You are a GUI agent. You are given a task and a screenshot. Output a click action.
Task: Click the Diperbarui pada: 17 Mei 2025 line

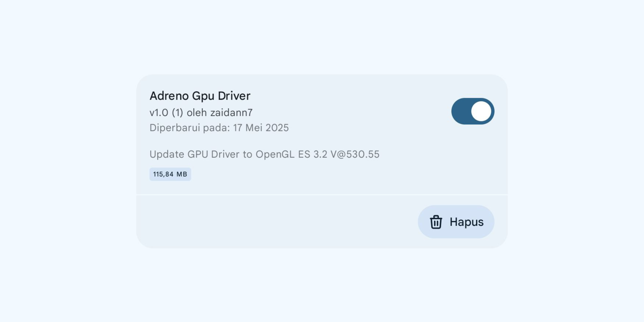pyautogui.click(x=219, y=128)
